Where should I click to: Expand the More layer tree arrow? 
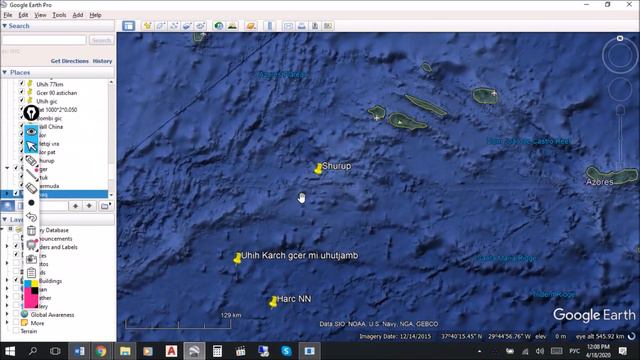pyautogui.click(x=7, y=323)
